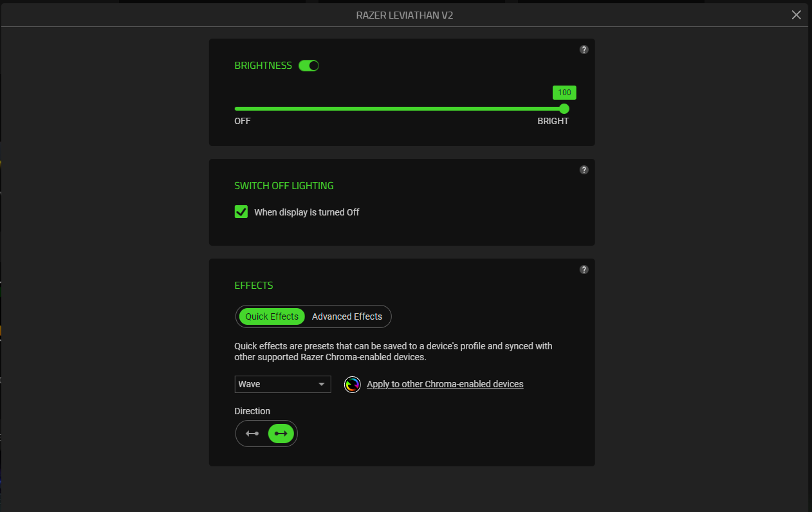Image resolution: width=812 pixels, height=512 pixels.
Task: Open the help icon in Brightness panel
Action: [x=584, y=50]
